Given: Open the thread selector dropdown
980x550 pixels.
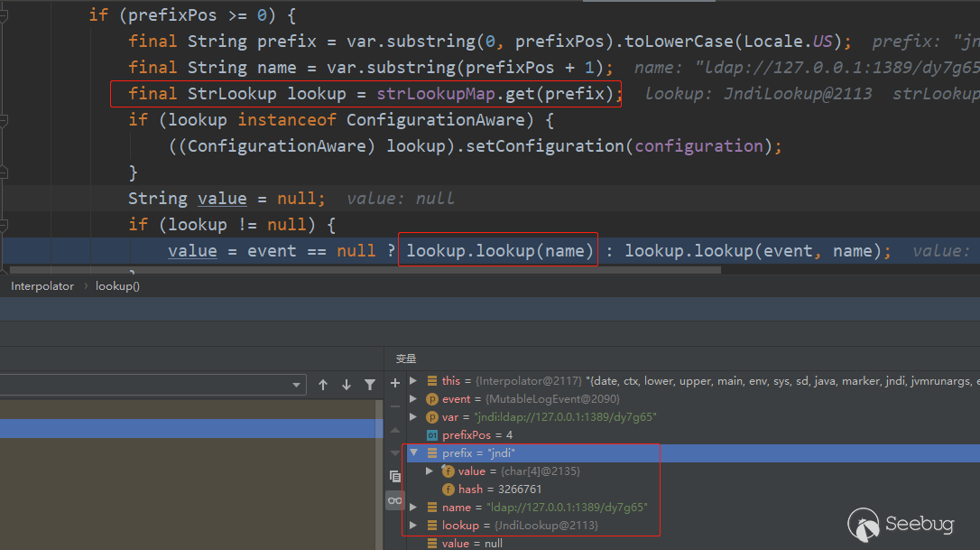Looking at the screenshot, I should click(x=298, y=386).
